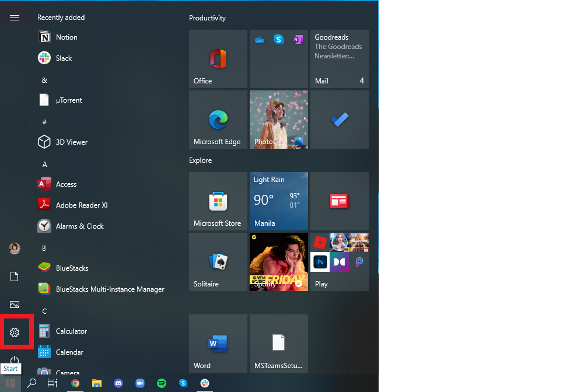Open Zoom from the taskbar
Image resolution: width=584 pixels, height=392 pixels.
tap(140, 383)
